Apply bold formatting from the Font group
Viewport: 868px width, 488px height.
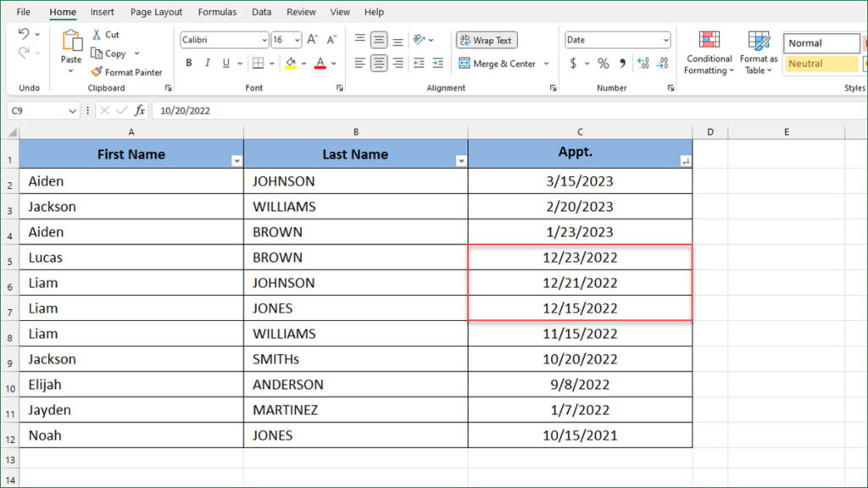pyautogui.click(x=188, y=63)
